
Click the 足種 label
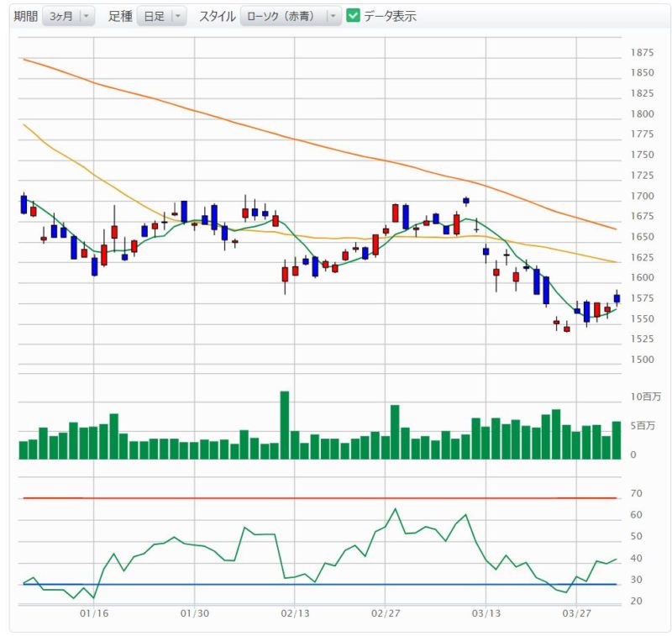coord(120,16)
